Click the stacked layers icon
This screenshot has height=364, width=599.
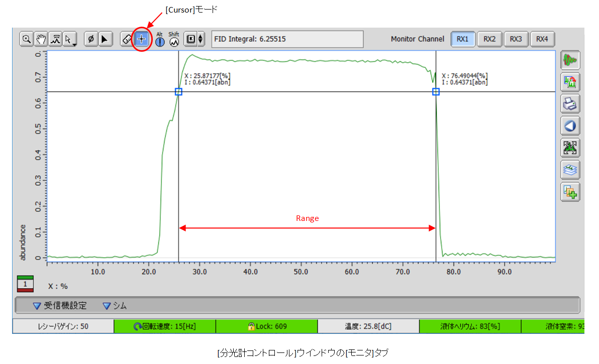pyautogui.click(x=570, y=170)
